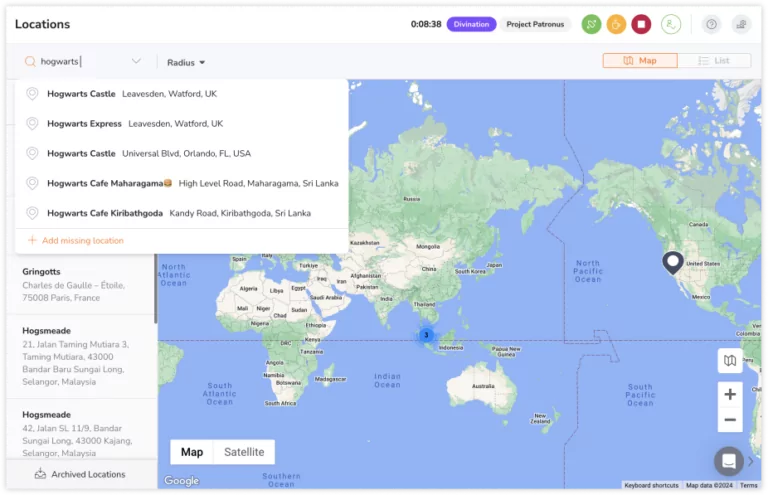Zoom in with the plus button
768x495 pixels.
pyautogui.click(x=730, y=394)
